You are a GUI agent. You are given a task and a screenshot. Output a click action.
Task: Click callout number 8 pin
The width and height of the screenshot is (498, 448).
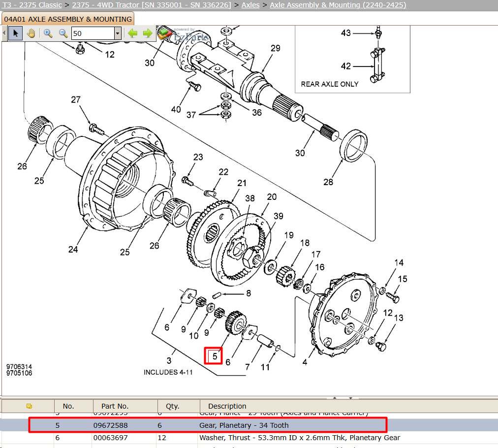point(249,293)
